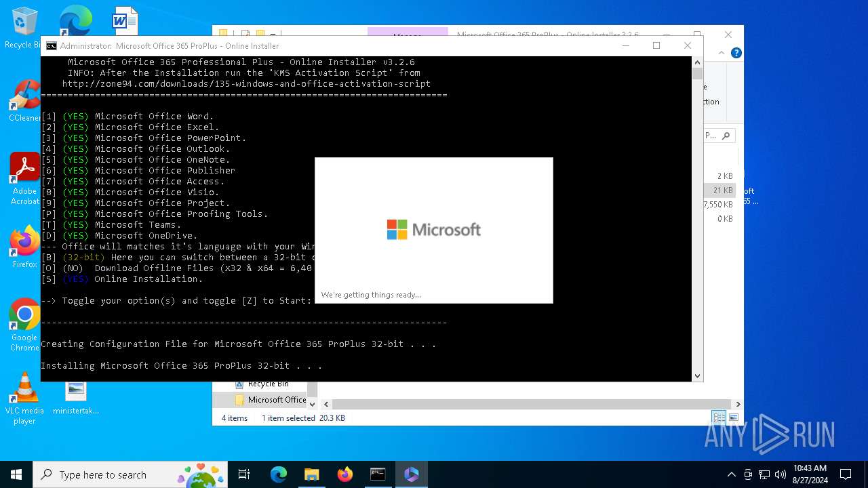The image size is (868, 488).
Task: Open the command prompt window system menu icon
Action: coord(52,45)
